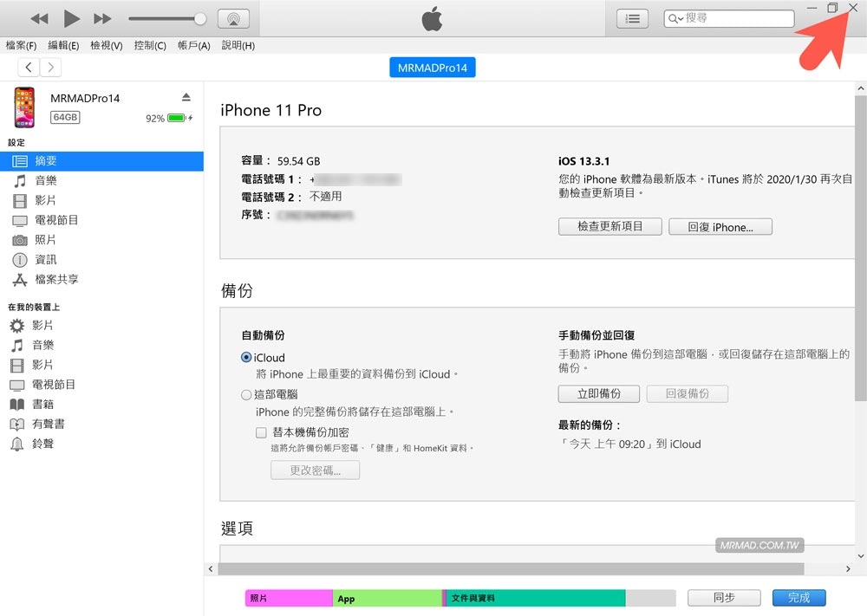Select iCloud automatic backup option
Screen dimensions: 867x616
[x=246, y=358]
